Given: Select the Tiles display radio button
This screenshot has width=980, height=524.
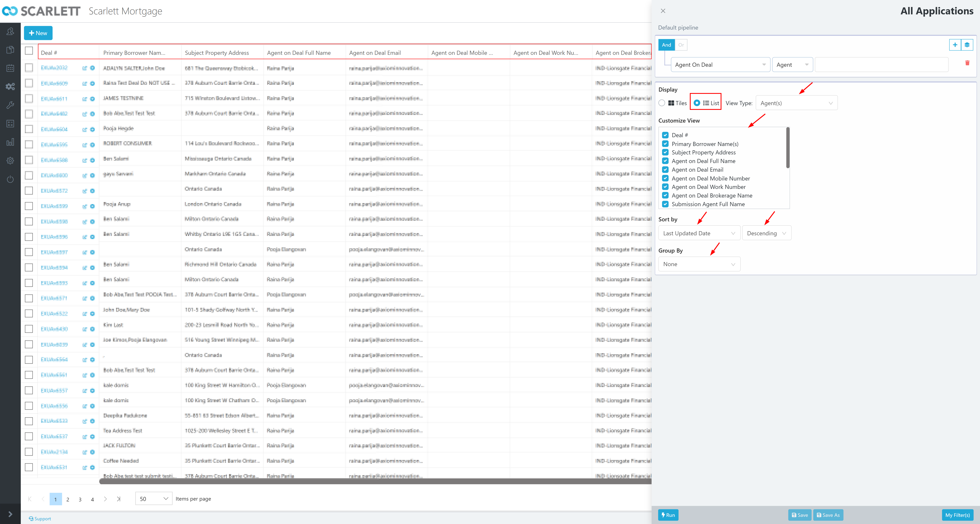Looking at the screenshot, I should (x=662, y=103).
